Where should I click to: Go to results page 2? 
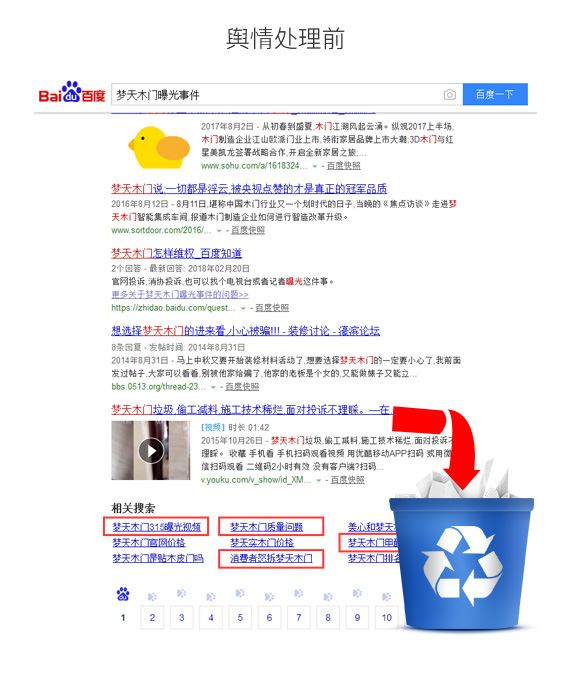152,618
